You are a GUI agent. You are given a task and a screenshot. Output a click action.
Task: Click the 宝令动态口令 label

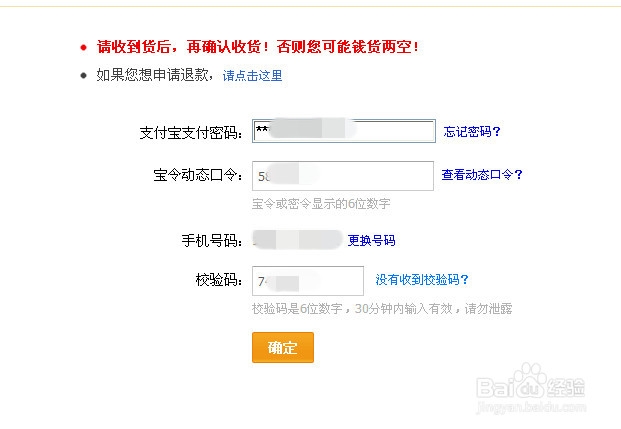192,176
